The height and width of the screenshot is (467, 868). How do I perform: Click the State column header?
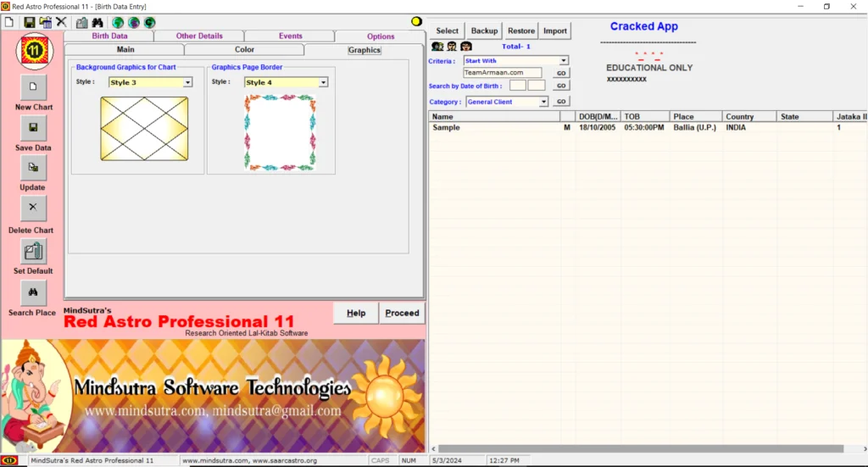804,117
